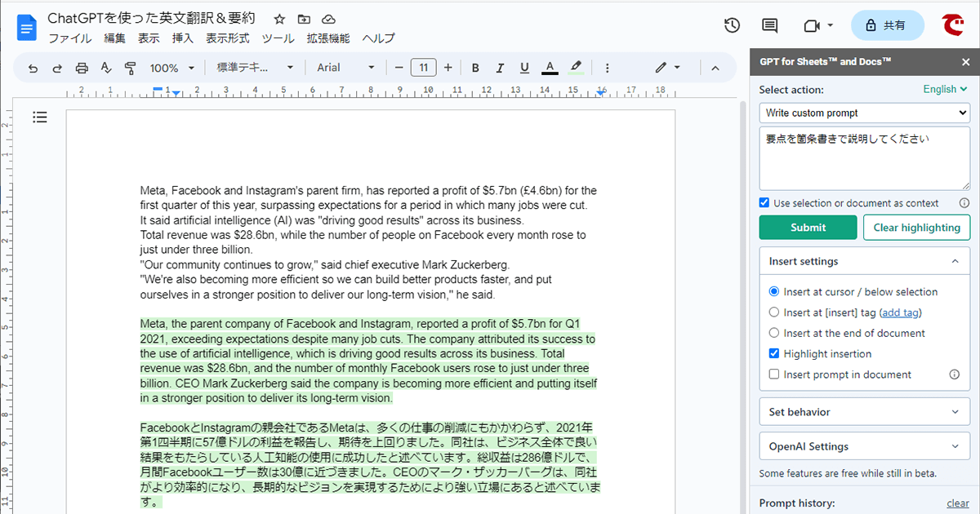The image size is (980, 514).
Task: Expand the Set behavior section
Action: [865, 412]
